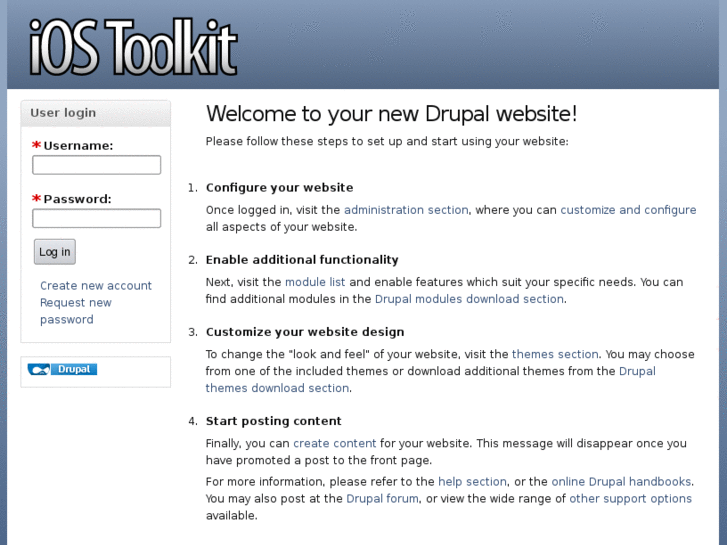
Task: Open the themes section link
Action: (x=555, y=354)
